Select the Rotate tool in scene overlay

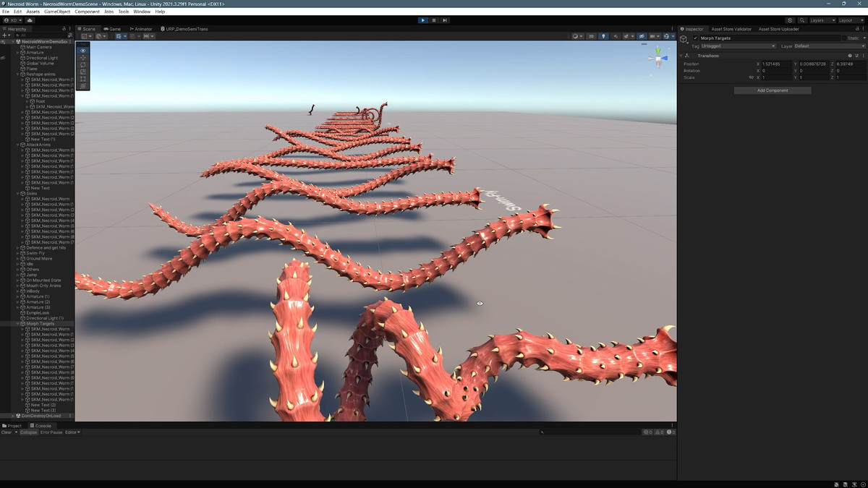coord(82,64)
